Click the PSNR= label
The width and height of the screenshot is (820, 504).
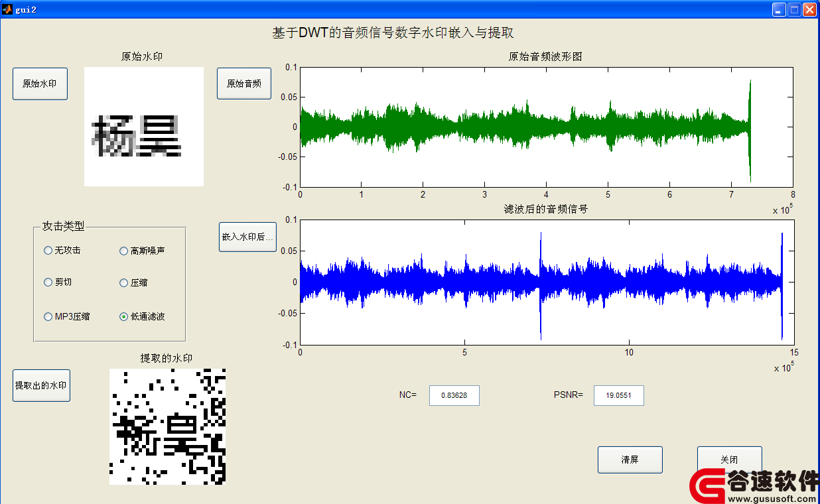(569, 395)
